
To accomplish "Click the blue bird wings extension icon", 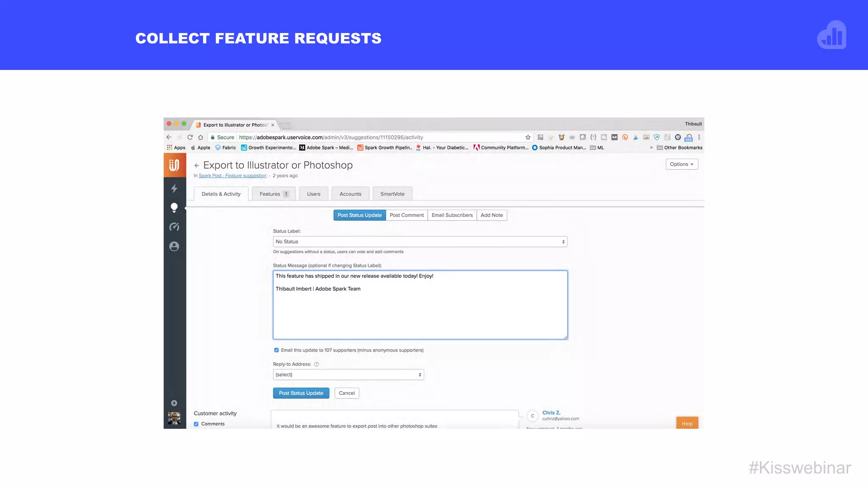I will click(x=636, y=137).
